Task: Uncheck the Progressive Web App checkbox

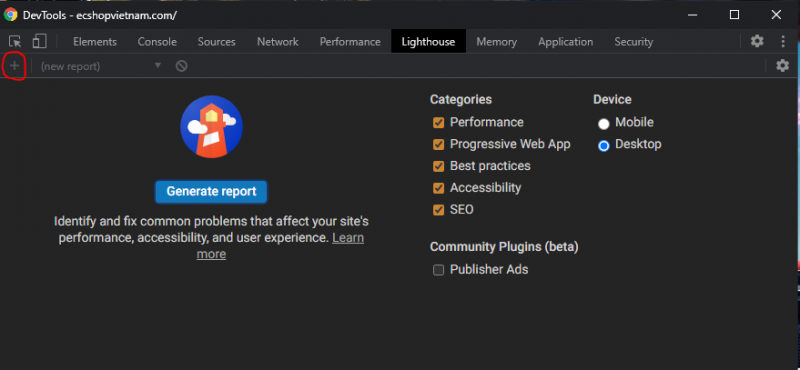Action: (x=438, y=144)
